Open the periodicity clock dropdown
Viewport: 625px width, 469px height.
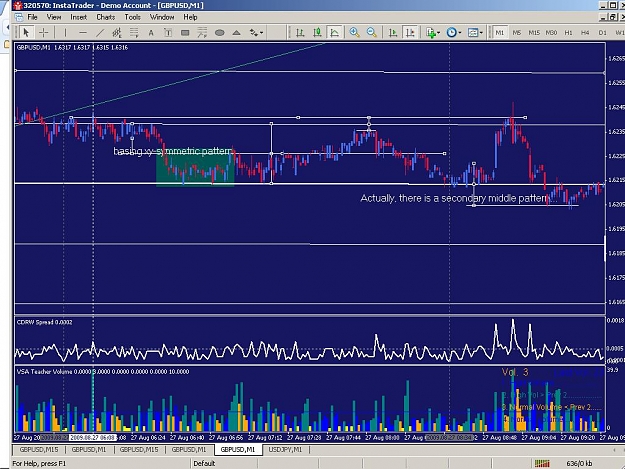[x=454, y=33]
